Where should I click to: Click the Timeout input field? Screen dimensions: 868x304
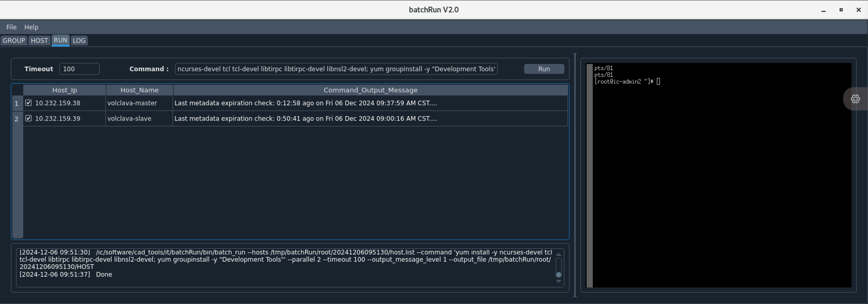click(79, 69)
